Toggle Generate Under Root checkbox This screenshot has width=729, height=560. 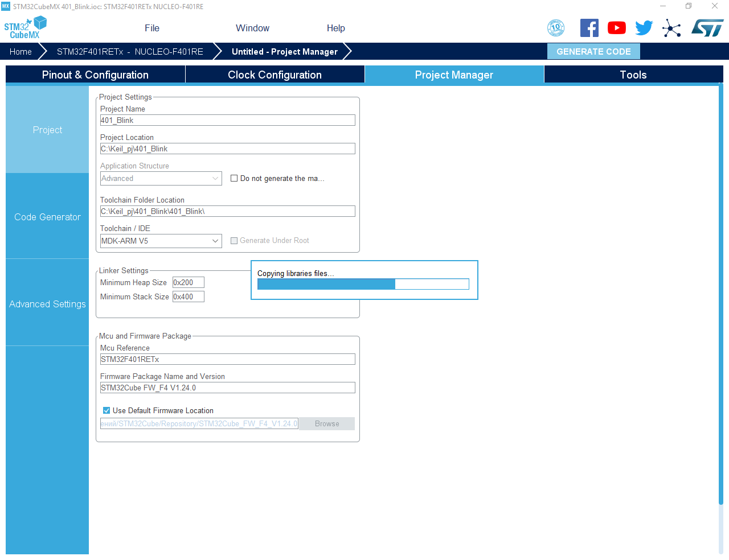tap(234, 241)
